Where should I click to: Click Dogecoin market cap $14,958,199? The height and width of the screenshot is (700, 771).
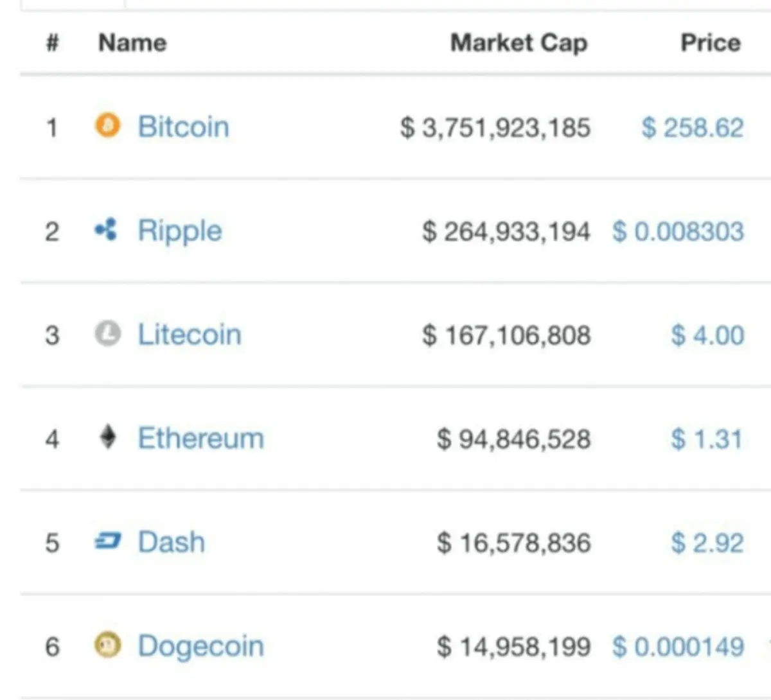tap(513, 647)
